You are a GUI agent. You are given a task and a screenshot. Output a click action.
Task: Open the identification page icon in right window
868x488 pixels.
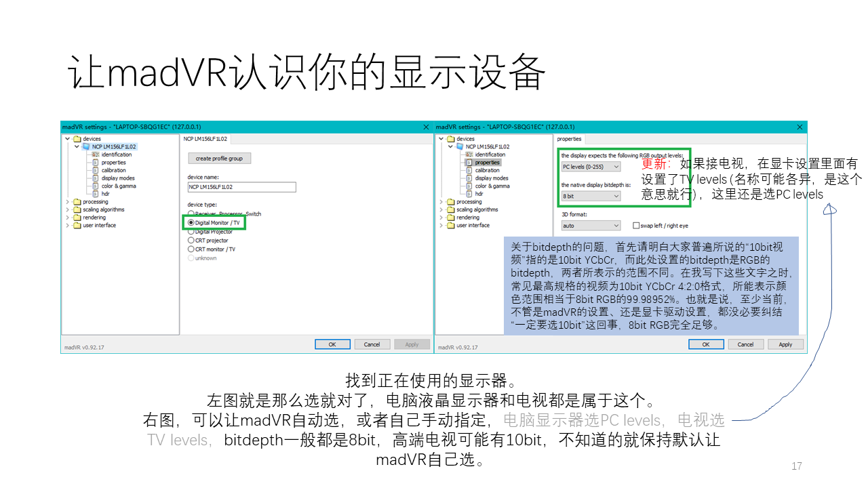(469, 155)
